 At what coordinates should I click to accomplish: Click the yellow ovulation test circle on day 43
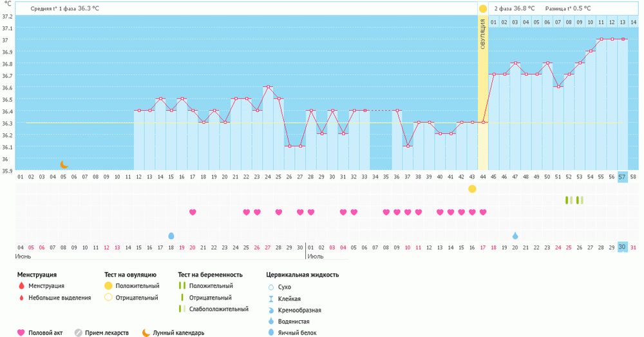(x=472, y=189)
